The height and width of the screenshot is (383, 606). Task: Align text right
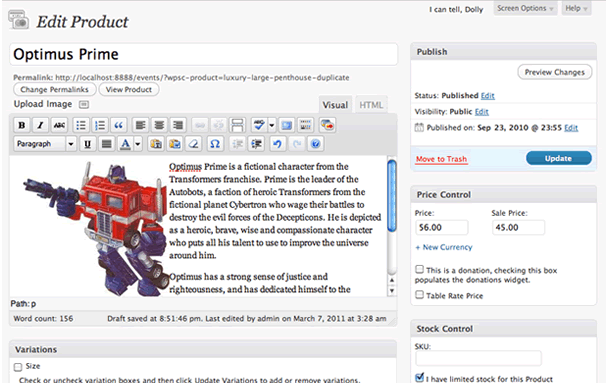178,125
